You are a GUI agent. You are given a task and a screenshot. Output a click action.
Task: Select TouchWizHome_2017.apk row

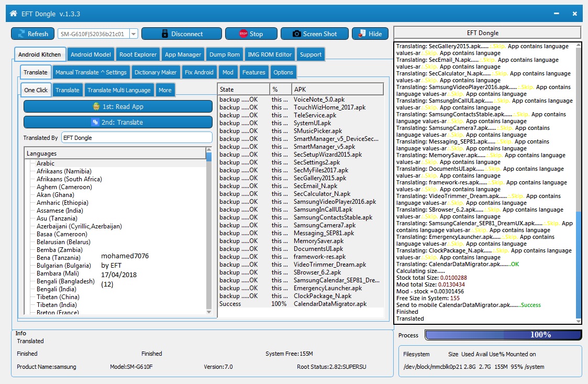click(x=301, y=107)
